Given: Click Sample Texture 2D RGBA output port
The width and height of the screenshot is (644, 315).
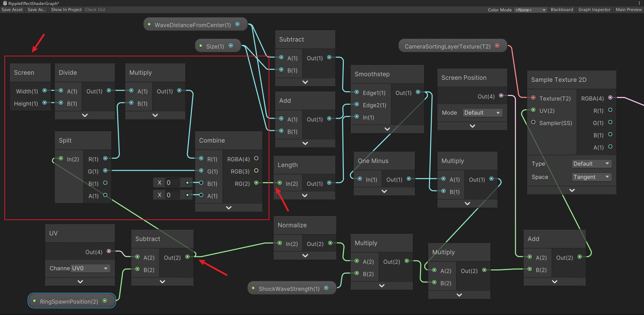Looking at the screenshot, I should (610, 98).
